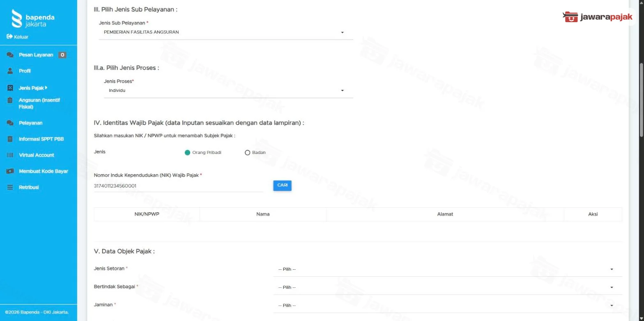Screen dimensions: 644x321
Task: Click the Keluar logout icon
Action: [x=9, y=37]
